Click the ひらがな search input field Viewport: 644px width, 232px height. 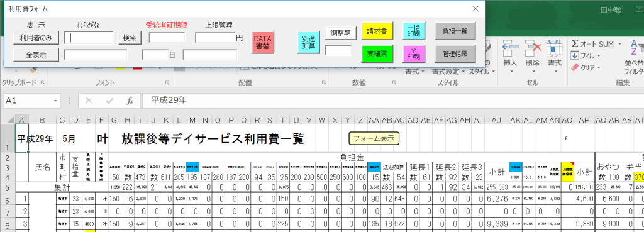89,38
